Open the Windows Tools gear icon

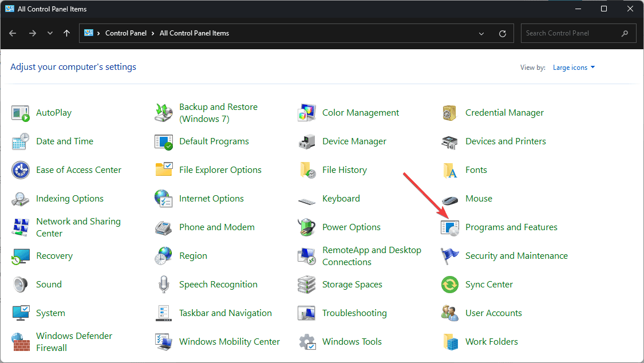[x=306, y=342]
